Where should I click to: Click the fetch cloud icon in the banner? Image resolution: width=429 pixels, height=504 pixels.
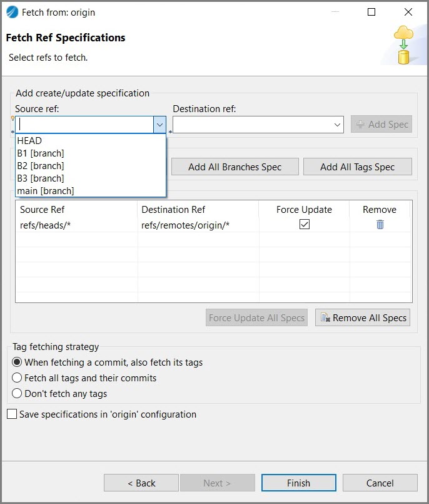click(404, 45)
